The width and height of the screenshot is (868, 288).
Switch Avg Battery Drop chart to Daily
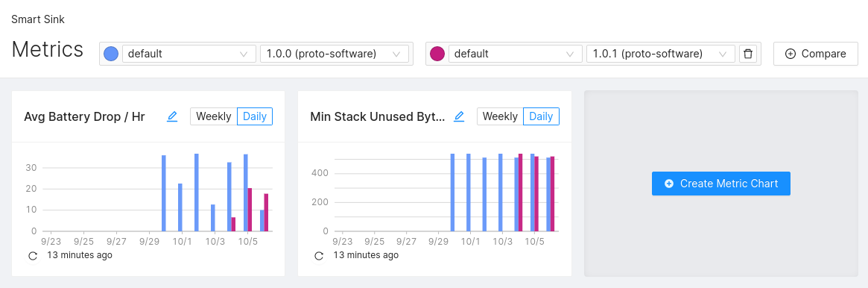[x=255, y=116]
